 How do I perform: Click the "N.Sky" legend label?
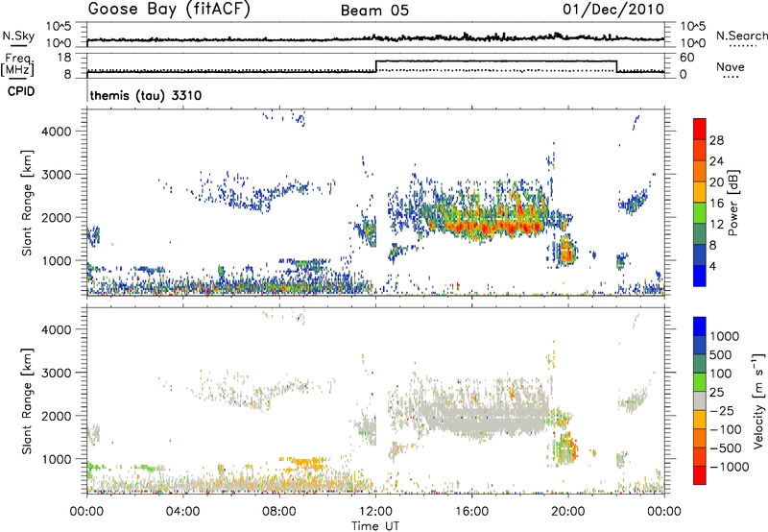tap(18, 36)
